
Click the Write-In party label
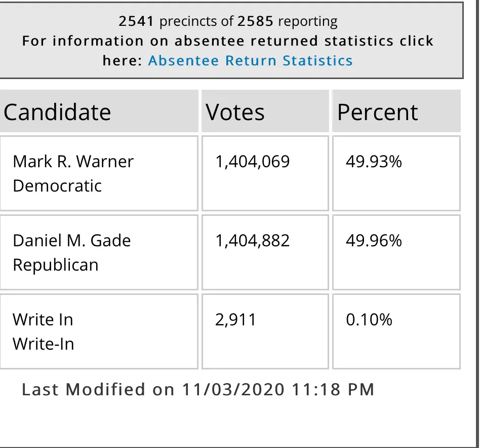44,344
